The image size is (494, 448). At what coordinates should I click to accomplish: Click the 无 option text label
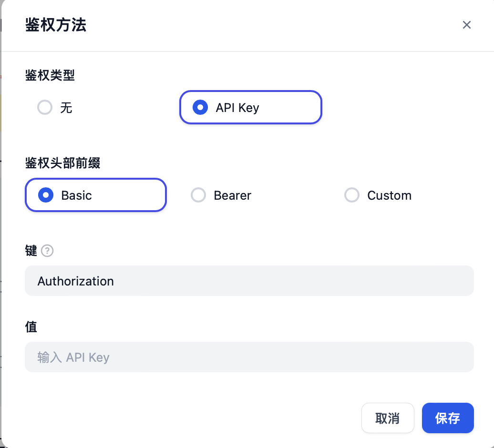(66, 108)
